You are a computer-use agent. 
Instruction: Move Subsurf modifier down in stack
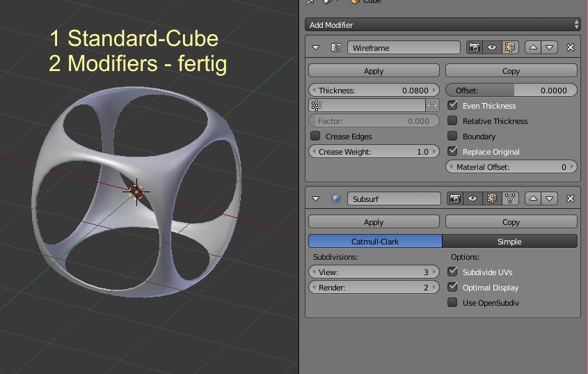pyautogui.click(x=549, y=198)
